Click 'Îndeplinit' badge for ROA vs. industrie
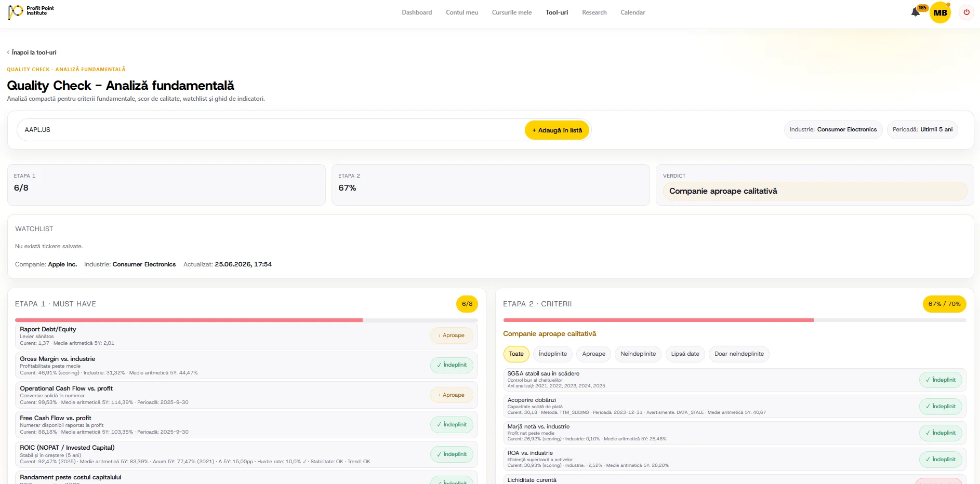Image resolution: width=980 pixels, height=484 pixels. click(x=941, y=460)
